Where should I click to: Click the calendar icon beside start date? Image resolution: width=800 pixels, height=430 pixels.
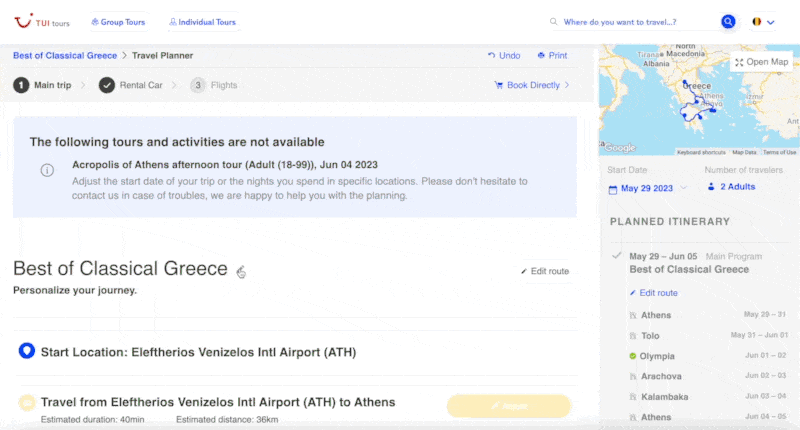point(613,187)
